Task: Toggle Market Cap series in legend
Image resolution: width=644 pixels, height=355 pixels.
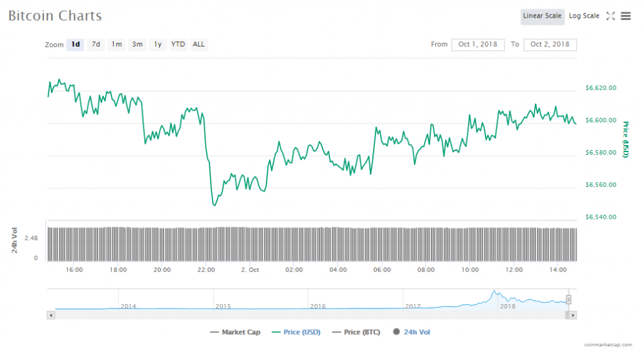Action: [235, 332]
